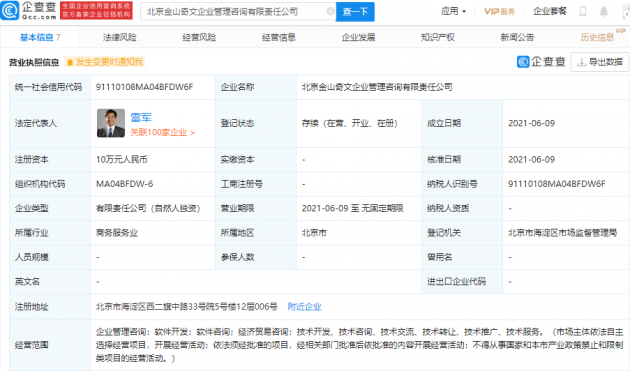Open VIP服务 link
This screenshot has height=371, width=630.
tap(499, 11)
